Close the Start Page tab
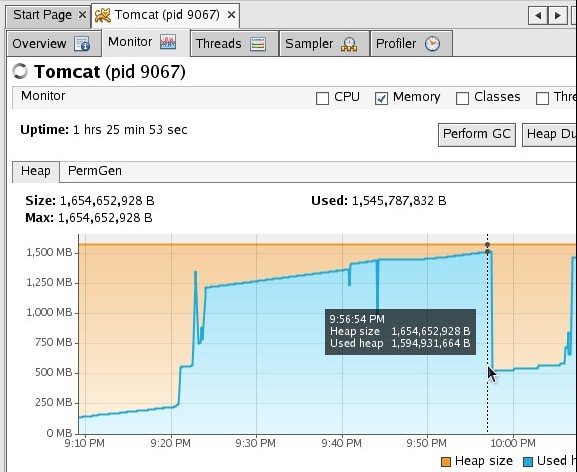The height and width of the screenshot is (472, 577). (82, 15)
